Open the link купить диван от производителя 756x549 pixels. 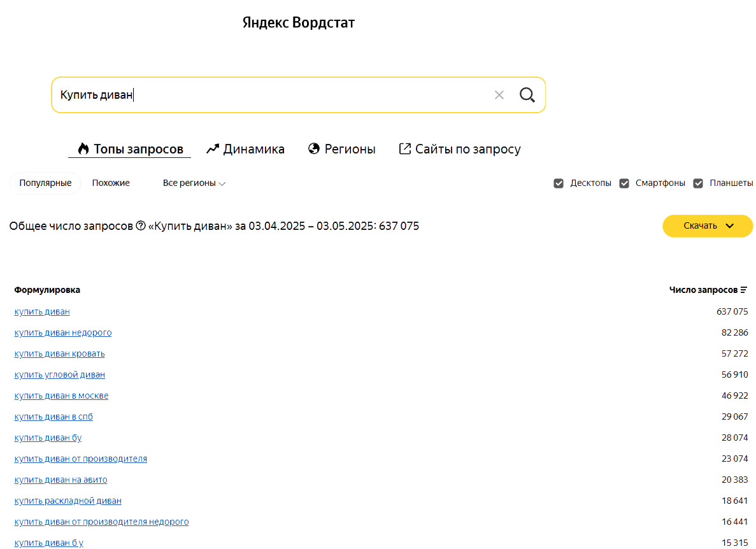pos(80,459)
